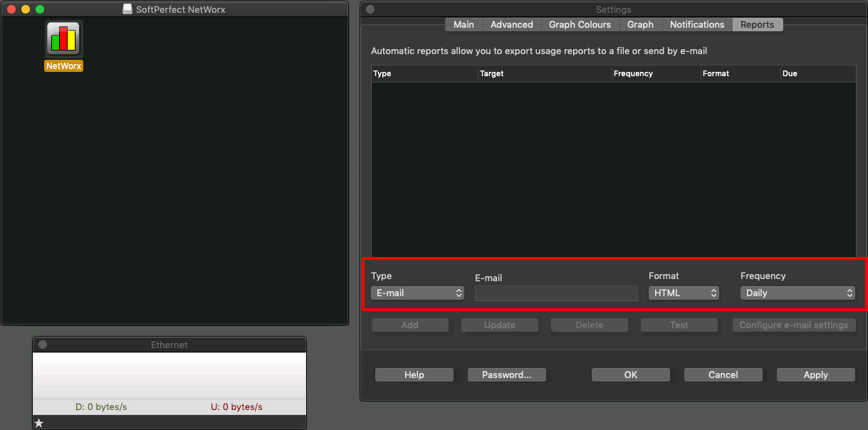Show the Notifications tab
This screenshot has height=430, width=868.
click(697, 24)
